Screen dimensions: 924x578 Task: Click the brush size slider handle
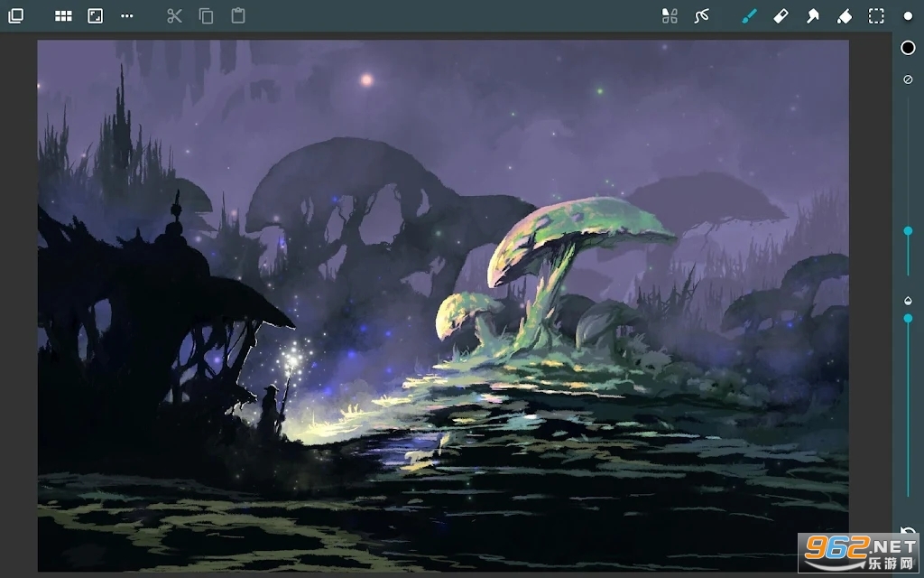tap(908, 231)
